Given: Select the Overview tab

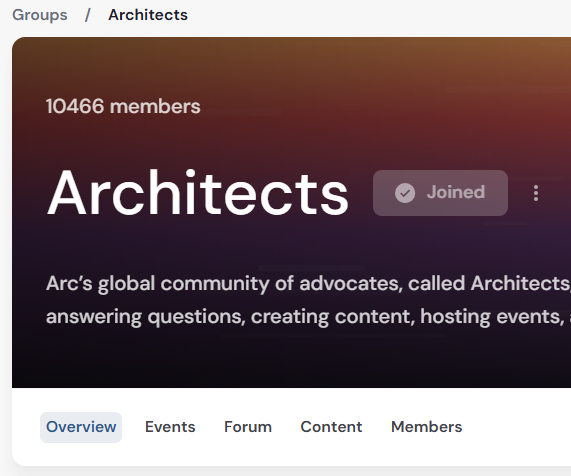Looking at the screenshot, I should point(81,427).
